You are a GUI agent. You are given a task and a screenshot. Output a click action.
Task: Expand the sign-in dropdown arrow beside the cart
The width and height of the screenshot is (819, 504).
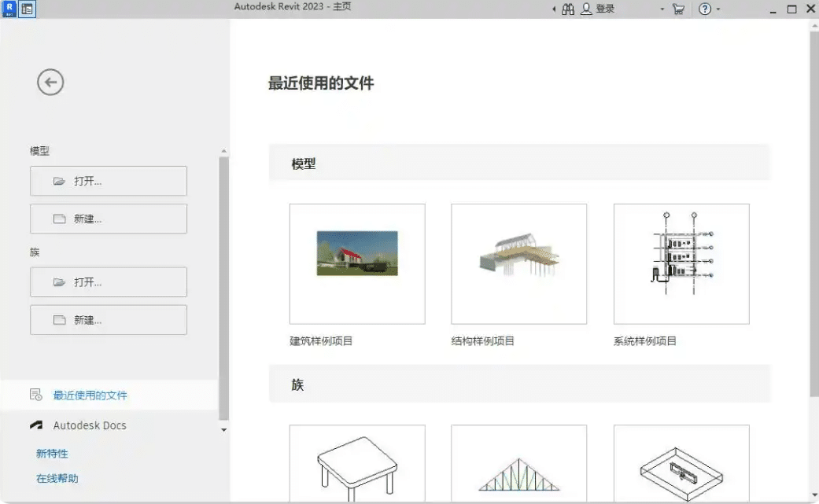coord(662,9)
